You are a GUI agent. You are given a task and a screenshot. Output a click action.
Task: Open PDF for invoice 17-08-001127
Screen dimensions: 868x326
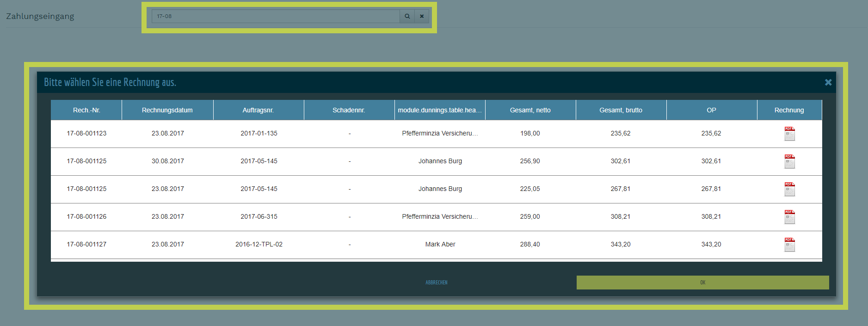click(789, 245)
